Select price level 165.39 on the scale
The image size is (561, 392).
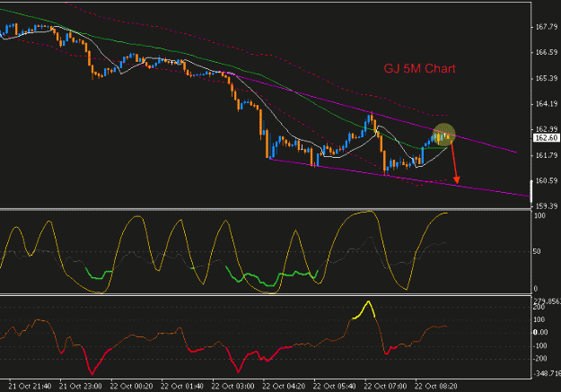tap(547, 78)
